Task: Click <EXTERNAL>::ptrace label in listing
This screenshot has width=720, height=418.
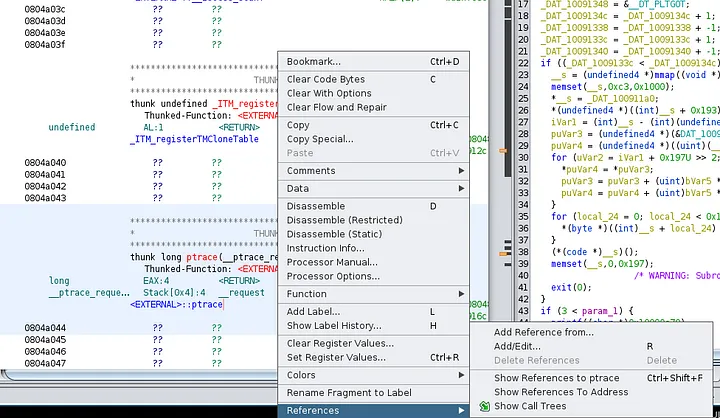Action: 176,305
